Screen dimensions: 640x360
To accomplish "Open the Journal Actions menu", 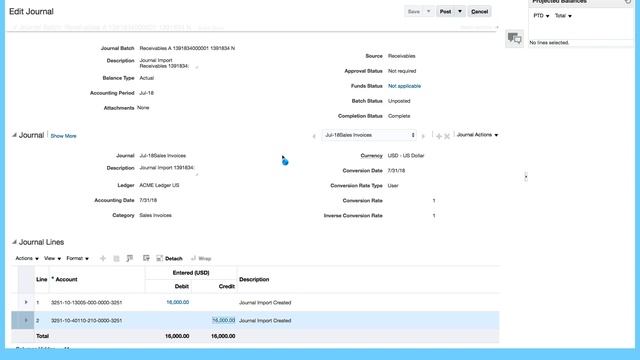I will pyautogui.click(x=477, y=135).
